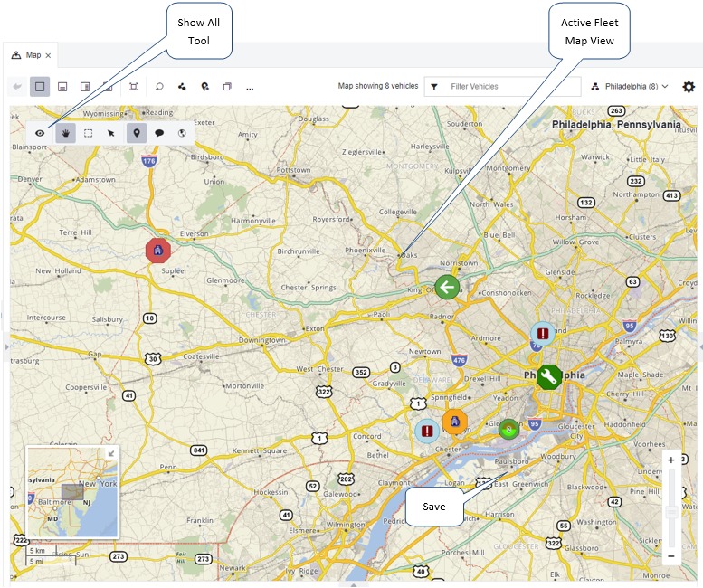Click the red vehicle marker near Elverson
703x588 pixels.
pyautogui.click(x=158, y=250)
